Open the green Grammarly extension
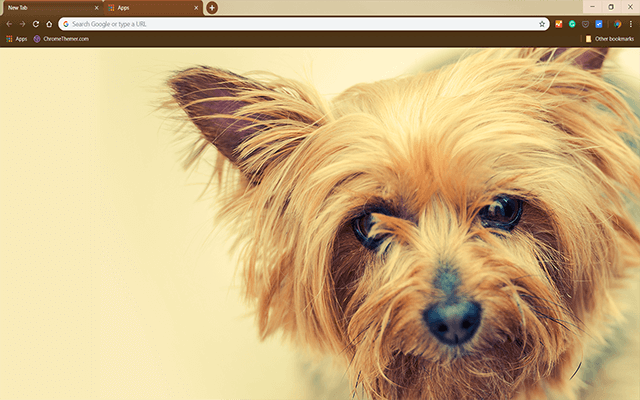Screen dimensions: 640x400 (x=572, y=24)
